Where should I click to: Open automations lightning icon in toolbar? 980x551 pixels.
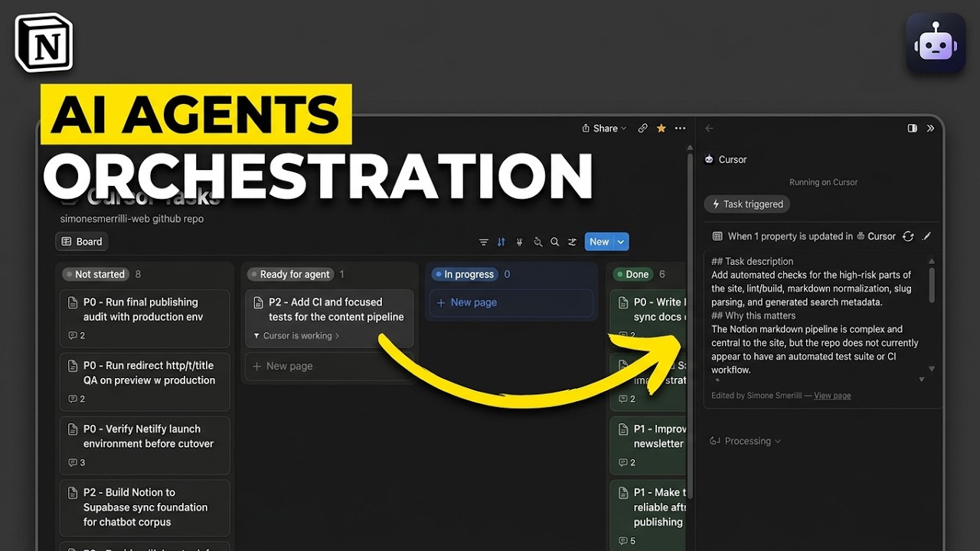coord(519,242)
